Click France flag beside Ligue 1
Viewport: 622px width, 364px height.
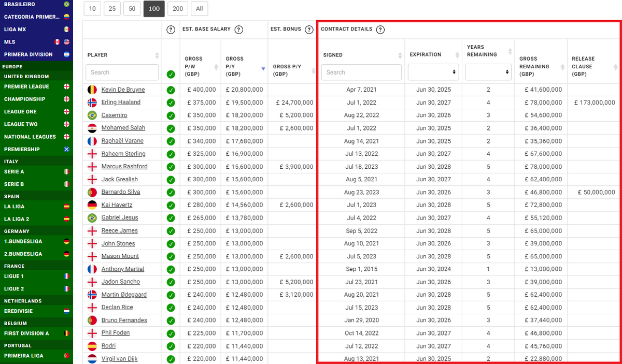66,276
